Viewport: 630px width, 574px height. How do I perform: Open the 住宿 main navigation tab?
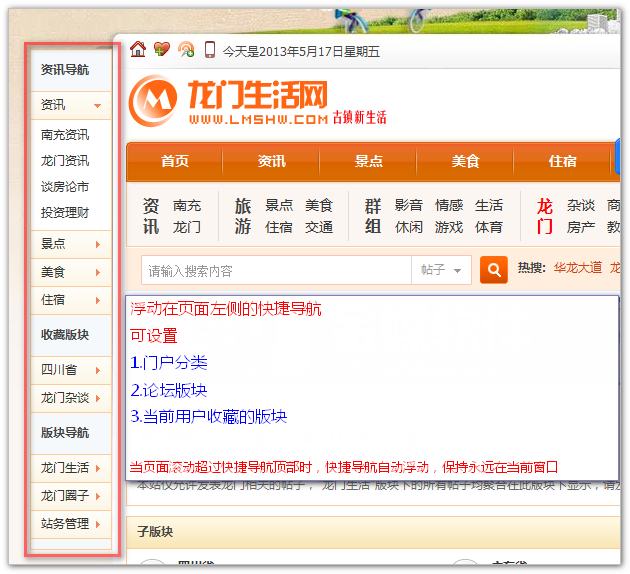(x=562, y=161)
